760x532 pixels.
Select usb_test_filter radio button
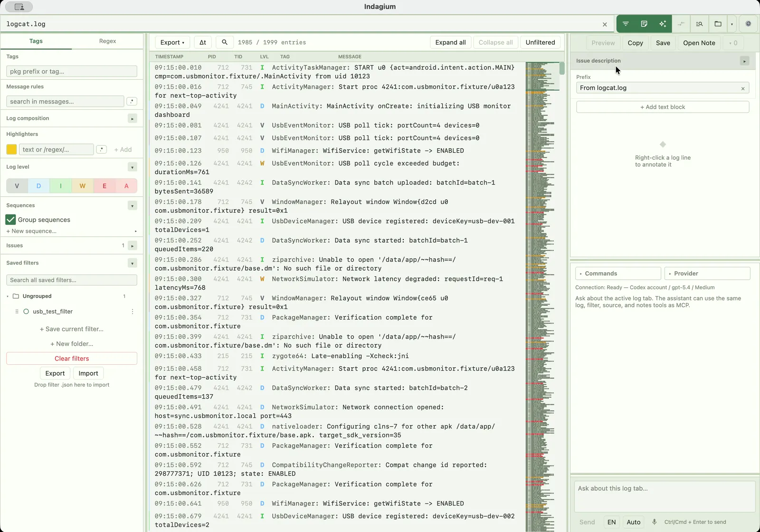tap(26, 312)
